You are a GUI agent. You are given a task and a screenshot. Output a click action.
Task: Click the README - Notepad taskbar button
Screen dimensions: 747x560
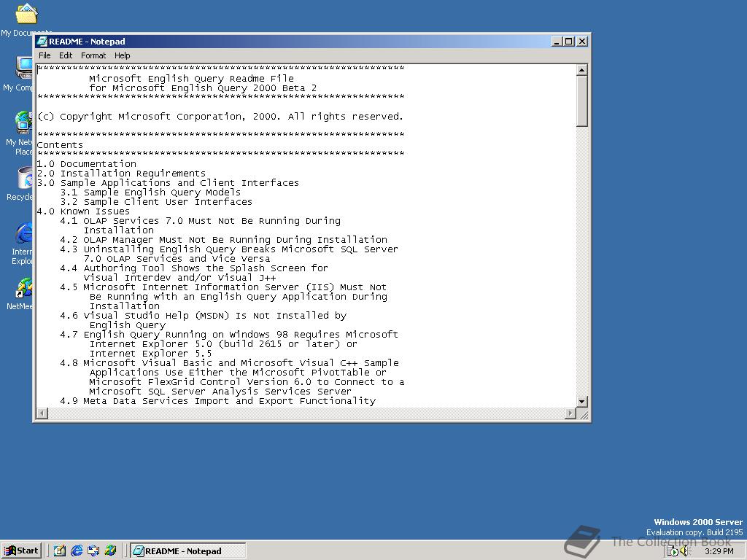187,551
